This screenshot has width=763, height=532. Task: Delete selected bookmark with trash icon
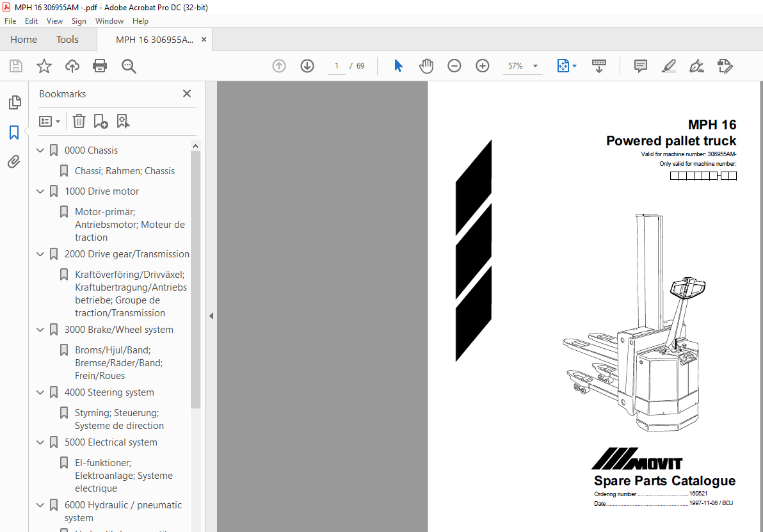79,121
